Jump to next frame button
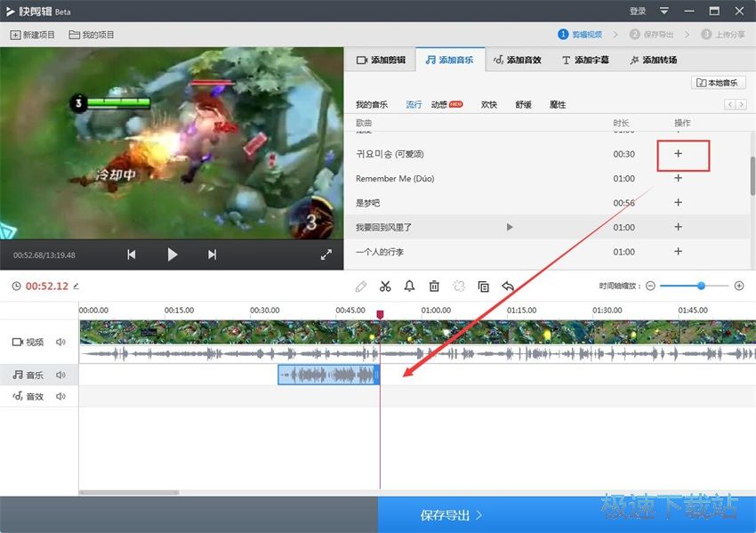Image resolution: width=756 pixels, height=533 pixels. 213,254
